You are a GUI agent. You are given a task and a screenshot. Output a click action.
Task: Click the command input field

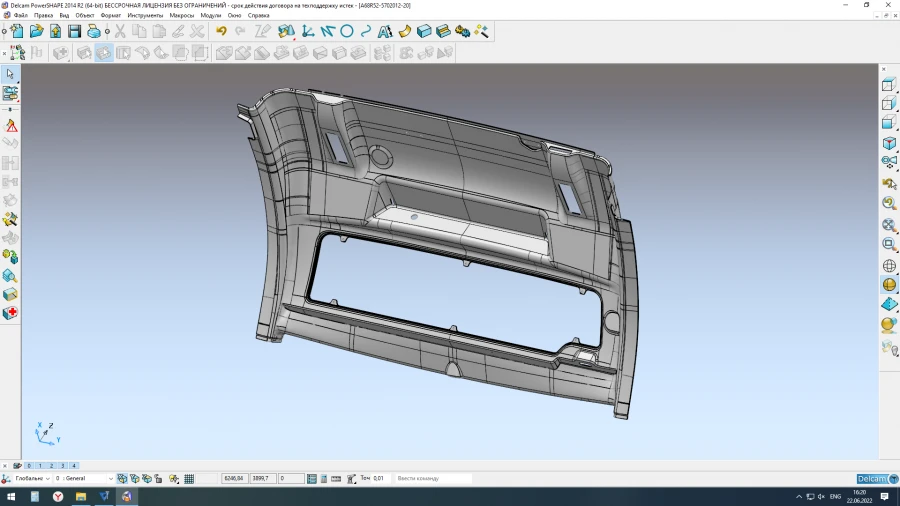click(x=433, y=479)
